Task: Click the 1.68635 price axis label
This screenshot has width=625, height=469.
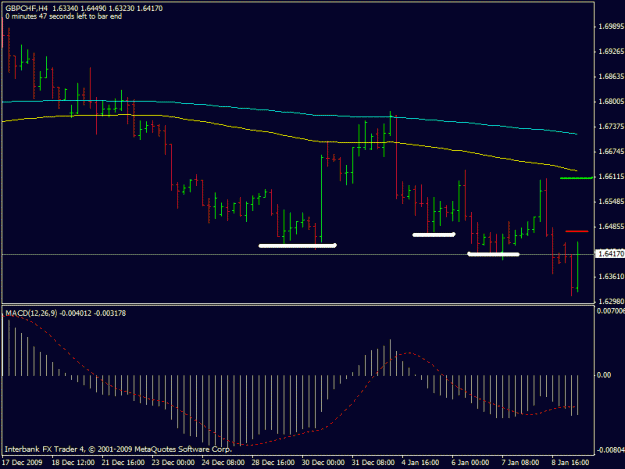Action: click(611, 77)
